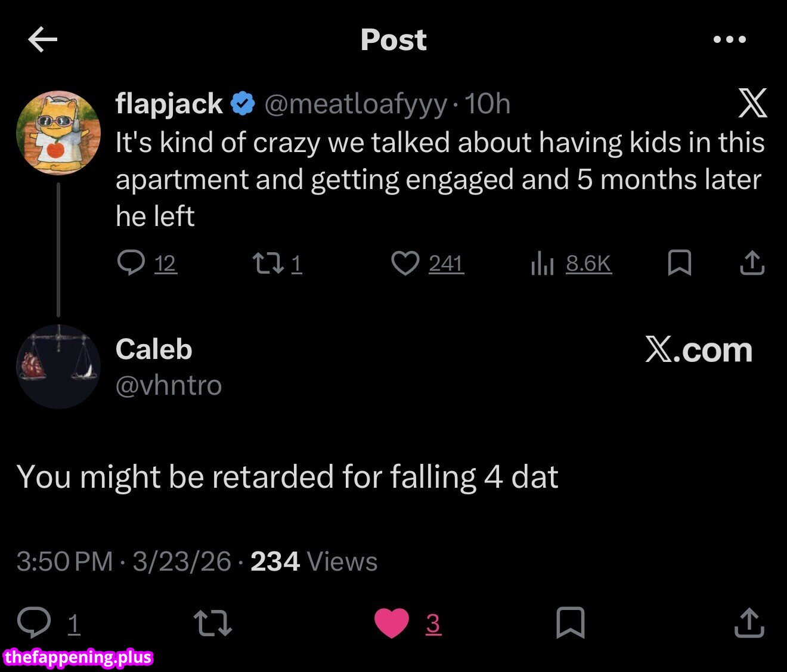This screenshot has height=672, width=787.
Task: Bookmark Caleb's reply
Action: pos(571,623)
